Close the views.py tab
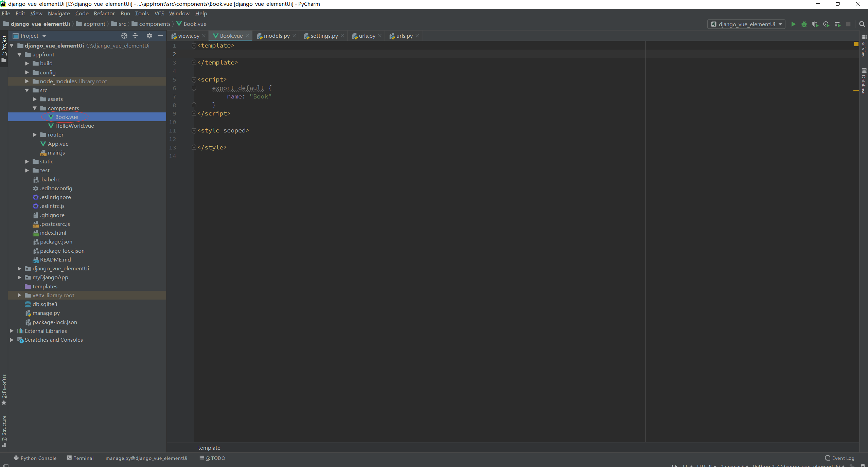Image resolution: width=868 pixels, height=467 pixels. [204, 36]
